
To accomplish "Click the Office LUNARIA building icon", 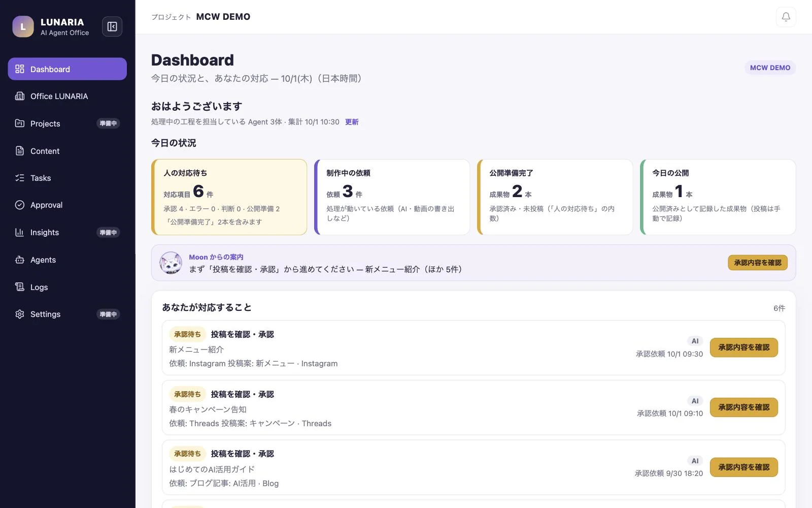I will click(x=20, y=96).
